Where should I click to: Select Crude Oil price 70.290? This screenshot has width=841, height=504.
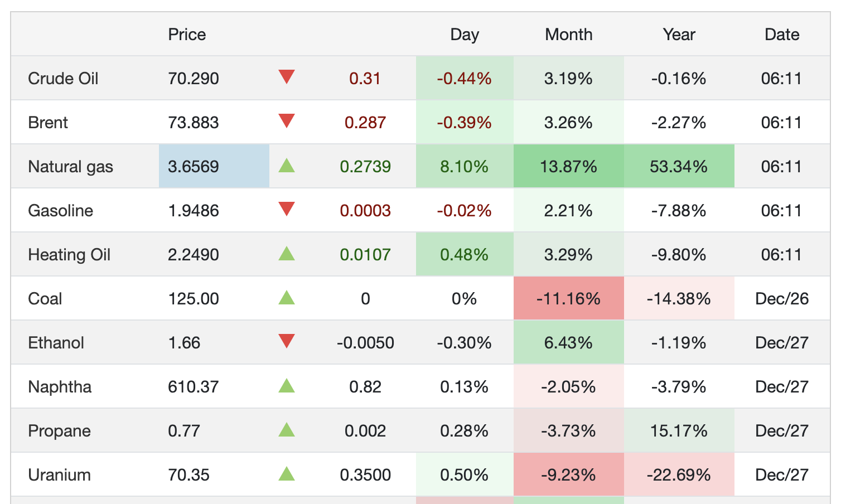tap(194, 79)
